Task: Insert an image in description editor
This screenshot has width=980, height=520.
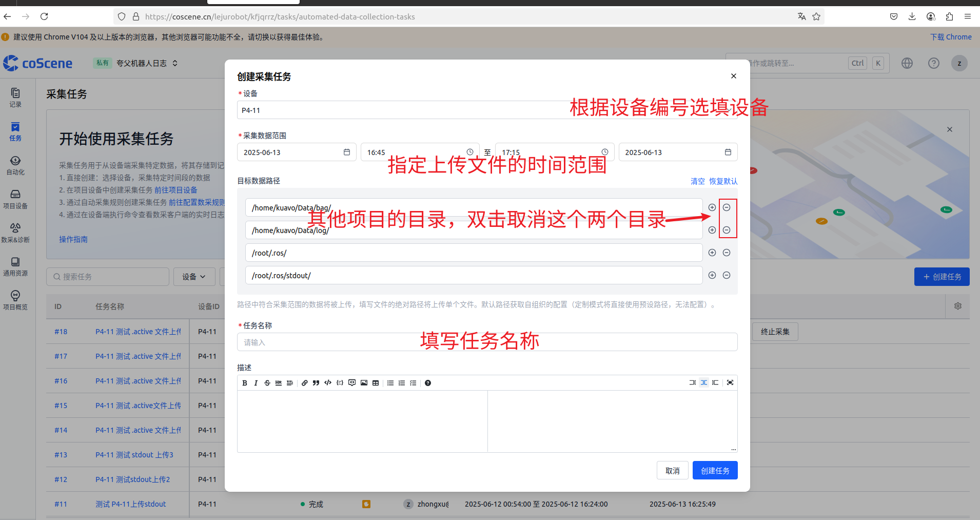Action: 364,383
